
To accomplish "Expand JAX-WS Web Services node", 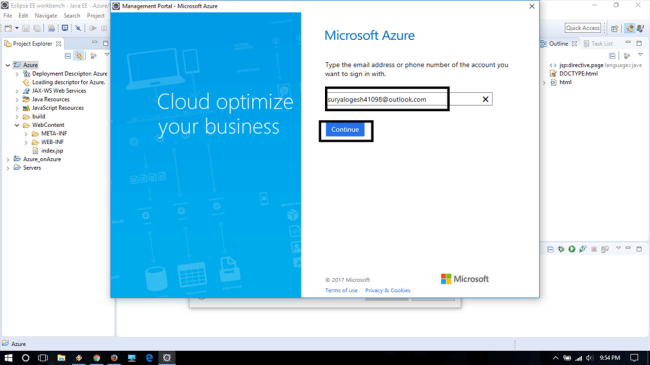I will 17,91.
